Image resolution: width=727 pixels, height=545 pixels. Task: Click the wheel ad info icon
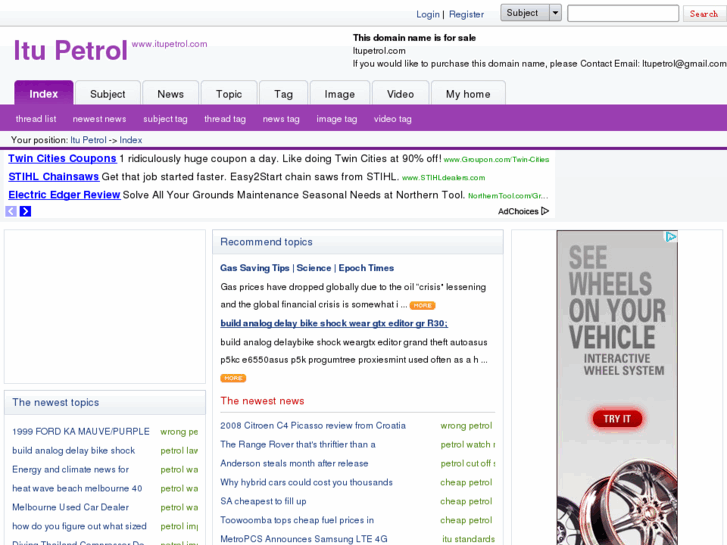[x=671, y=237]
